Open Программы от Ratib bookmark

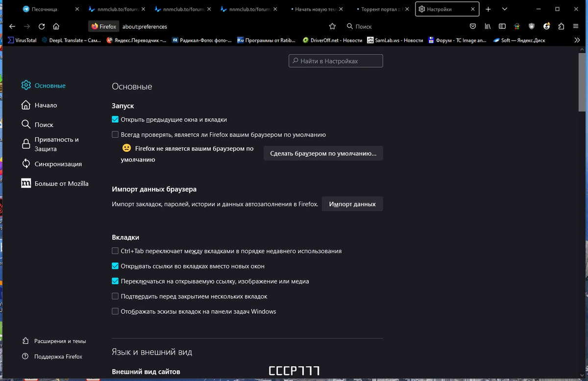266,40
